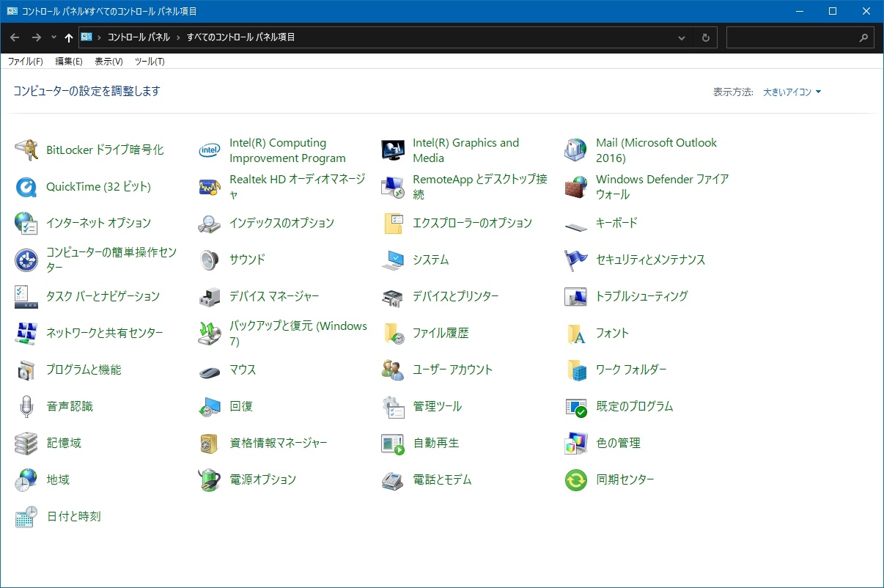Viewport: 884px width, 588px height.
Task: Expand the 大きいアイコン view dropdown
Action: [792, 92]
